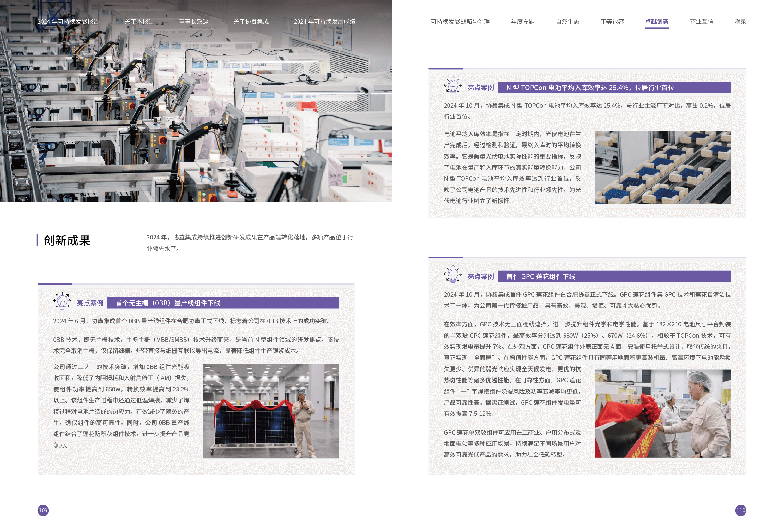This screenshot has width=784, height=532.
Task: Open 关于协鑫集成 link
Action: click(x=251, y=21)
